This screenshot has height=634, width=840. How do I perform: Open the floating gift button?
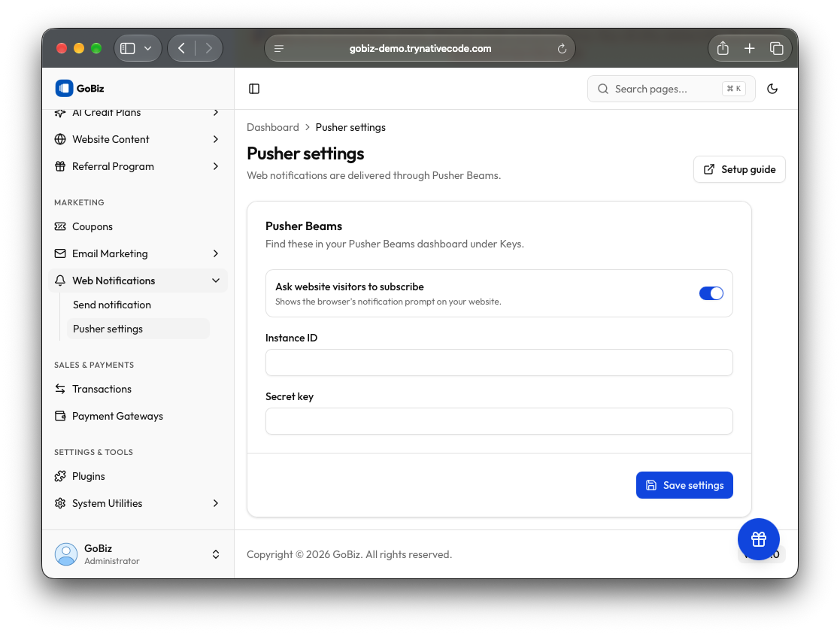759,539
